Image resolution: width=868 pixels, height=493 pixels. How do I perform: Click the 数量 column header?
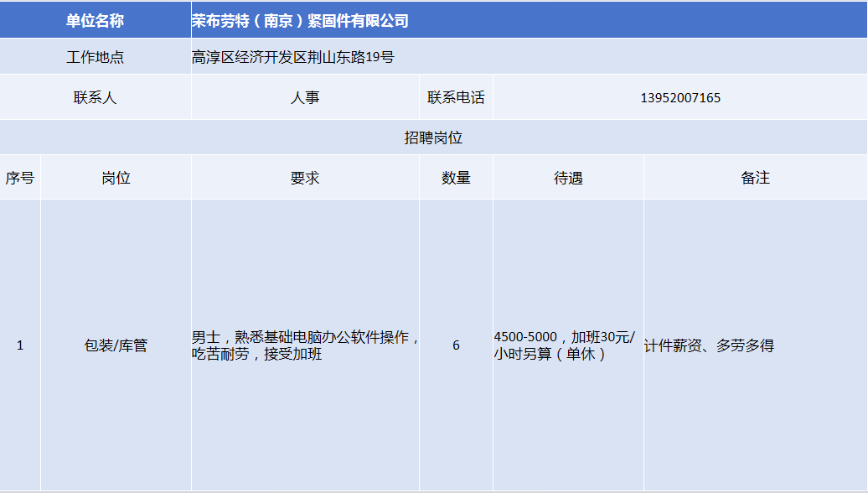[456, 178]
